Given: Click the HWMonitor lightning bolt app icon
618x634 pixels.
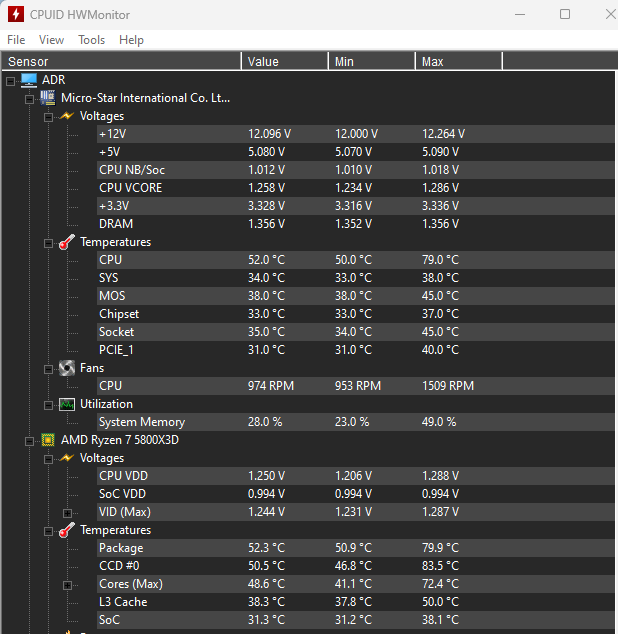Looking at the screenshot, I should coord(16,14).
